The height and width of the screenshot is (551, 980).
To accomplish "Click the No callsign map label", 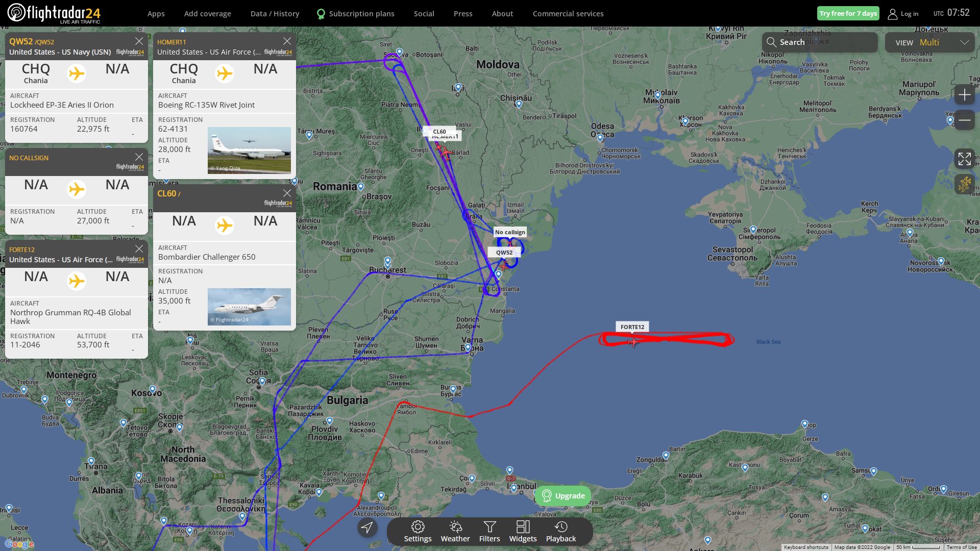I will (510, 232).
